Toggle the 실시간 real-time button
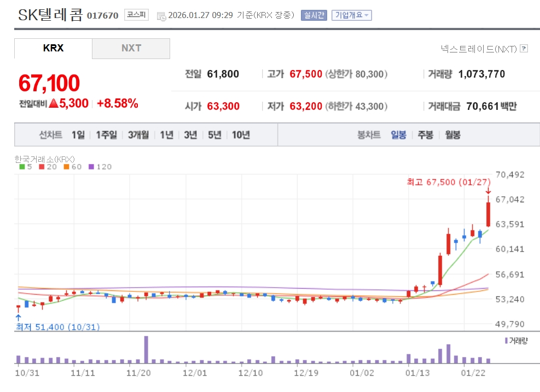The width and height of the screenshot is (540, 392). click(x=313, y=15)
